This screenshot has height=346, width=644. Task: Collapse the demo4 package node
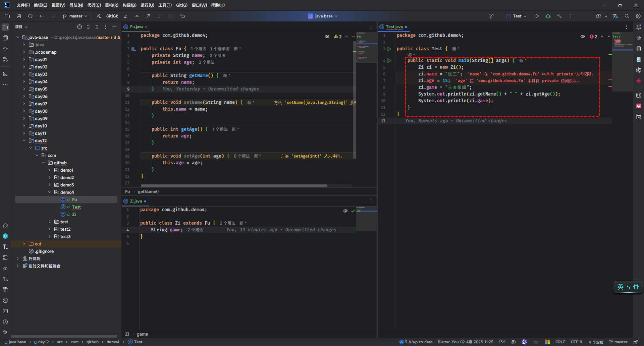[50, 192]
